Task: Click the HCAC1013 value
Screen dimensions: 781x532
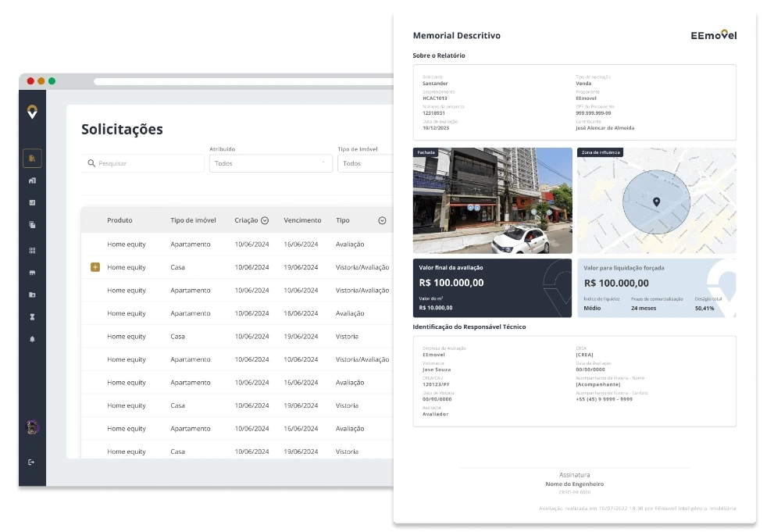Action: pos(434,98)
